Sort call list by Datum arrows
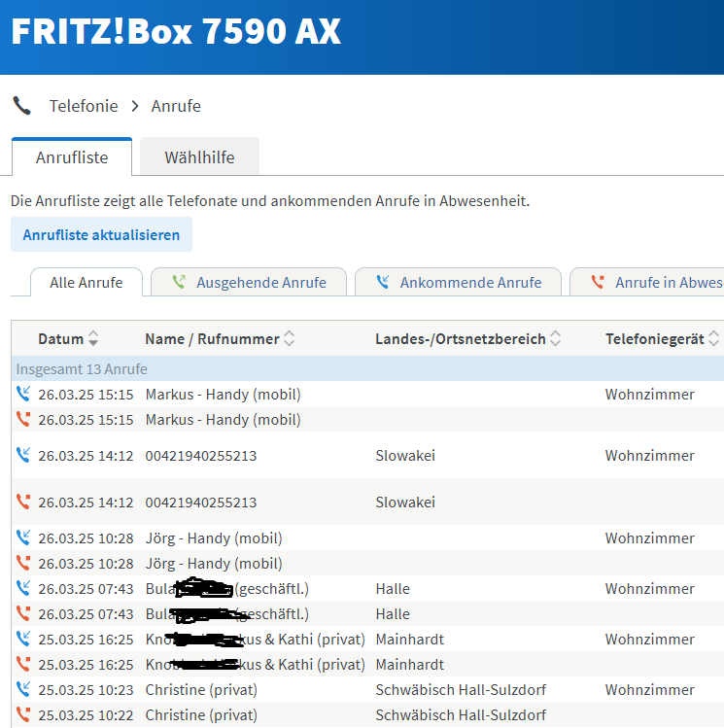The height and width of the screenshot is (728, 724). 93,338
